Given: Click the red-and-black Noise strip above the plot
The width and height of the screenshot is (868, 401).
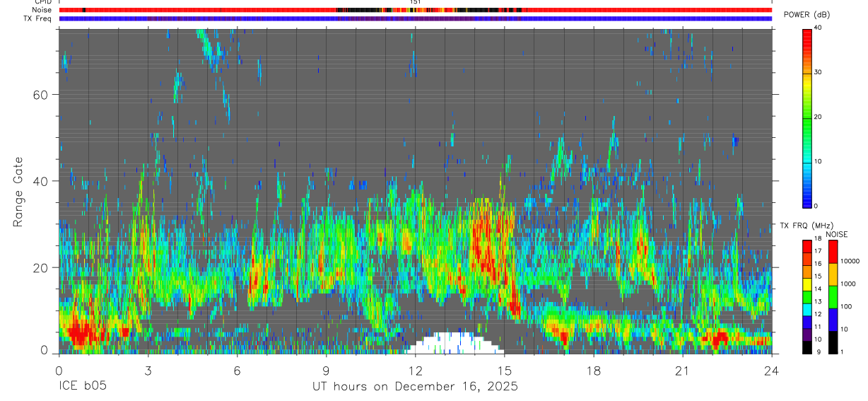Looking at the screenshot, I should (415, 10).
